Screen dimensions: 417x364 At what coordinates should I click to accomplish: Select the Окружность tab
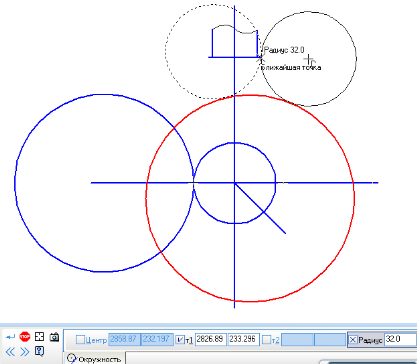coord(94,358)
